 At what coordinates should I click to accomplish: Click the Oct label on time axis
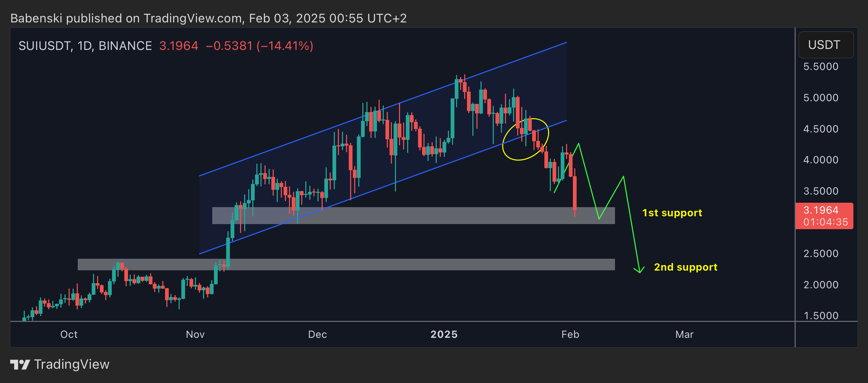pos(69,334)
